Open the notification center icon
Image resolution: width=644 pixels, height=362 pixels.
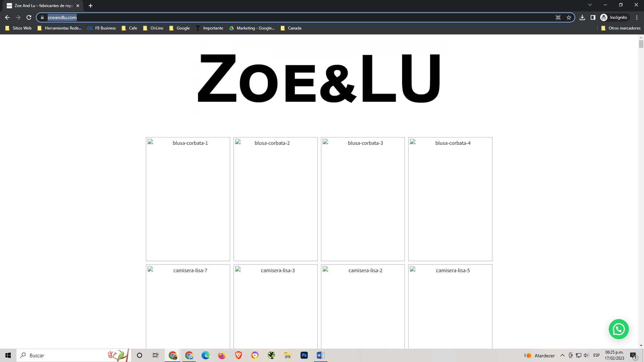point(633,356)
